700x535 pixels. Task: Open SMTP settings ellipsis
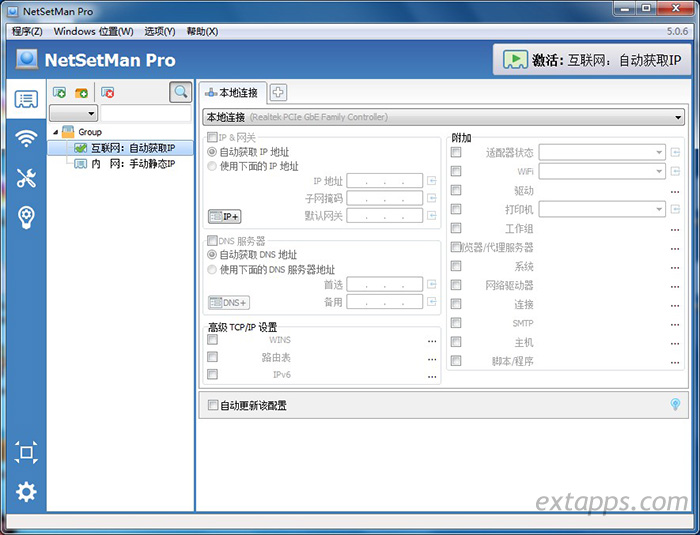675,324
